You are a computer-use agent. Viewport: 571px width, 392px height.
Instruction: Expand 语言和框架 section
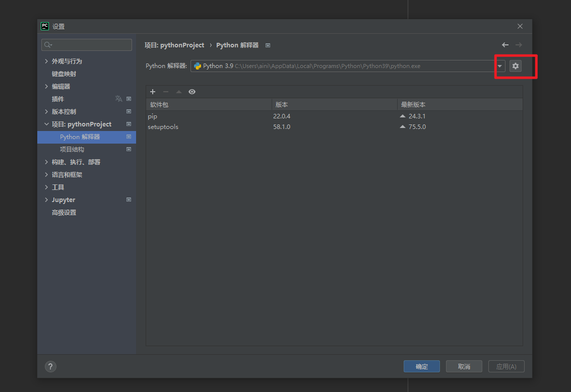pyautogui.click(x=46, y=174)
